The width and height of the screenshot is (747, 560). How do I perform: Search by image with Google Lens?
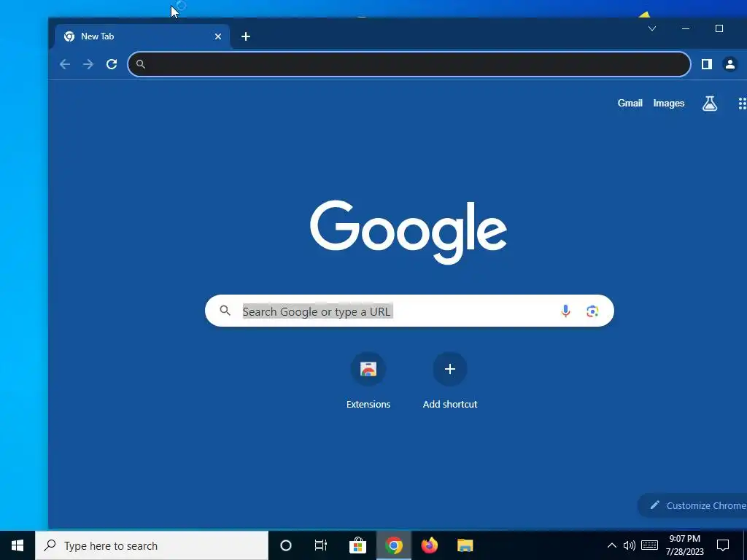tap(592, 311)
